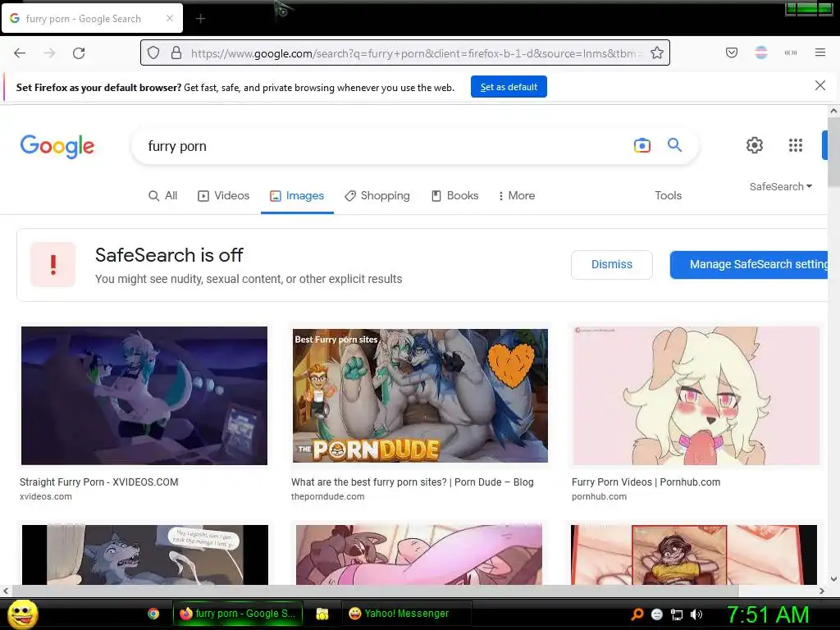Open the Firefox account avatar icon

tap(761, 52)
